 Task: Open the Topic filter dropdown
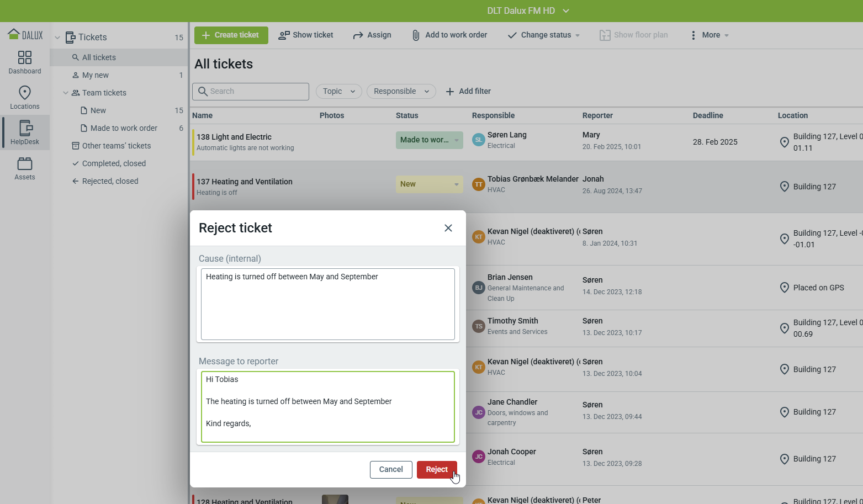click(x=338, y=92)
